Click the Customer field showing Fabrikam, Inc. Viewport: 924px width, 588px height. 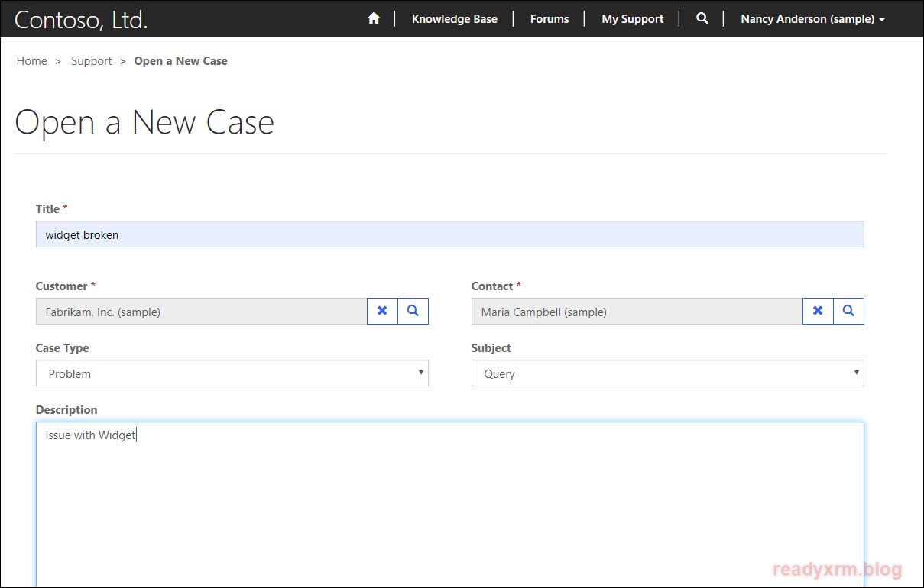click(201, 312)
